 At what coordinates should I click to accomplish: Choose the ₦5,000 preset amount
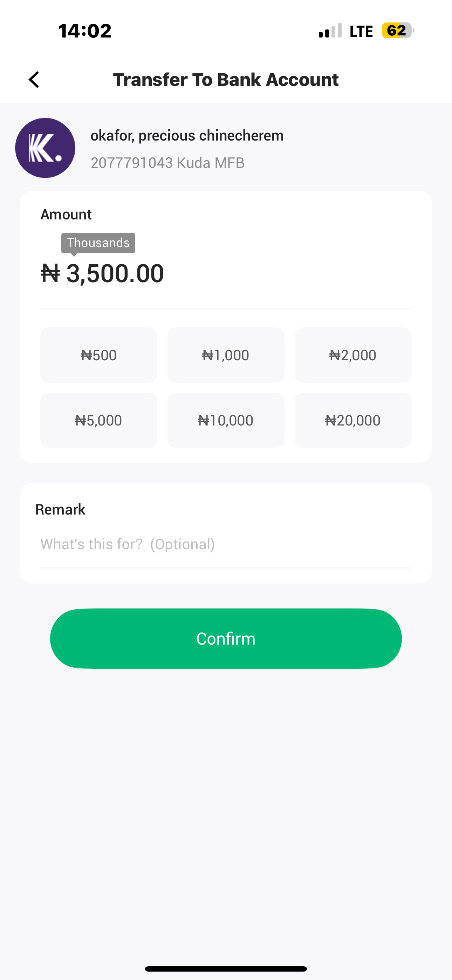98,420
